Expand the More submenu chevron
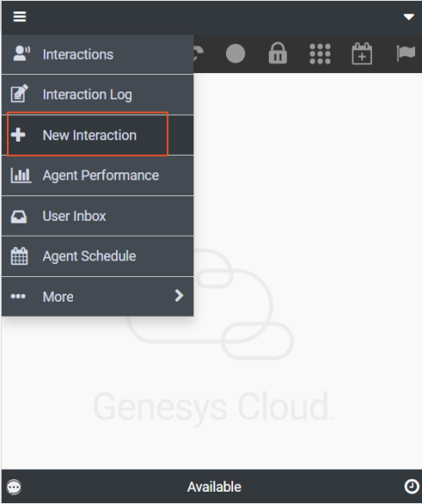The image size is (422, 504). tap(178, 296)
